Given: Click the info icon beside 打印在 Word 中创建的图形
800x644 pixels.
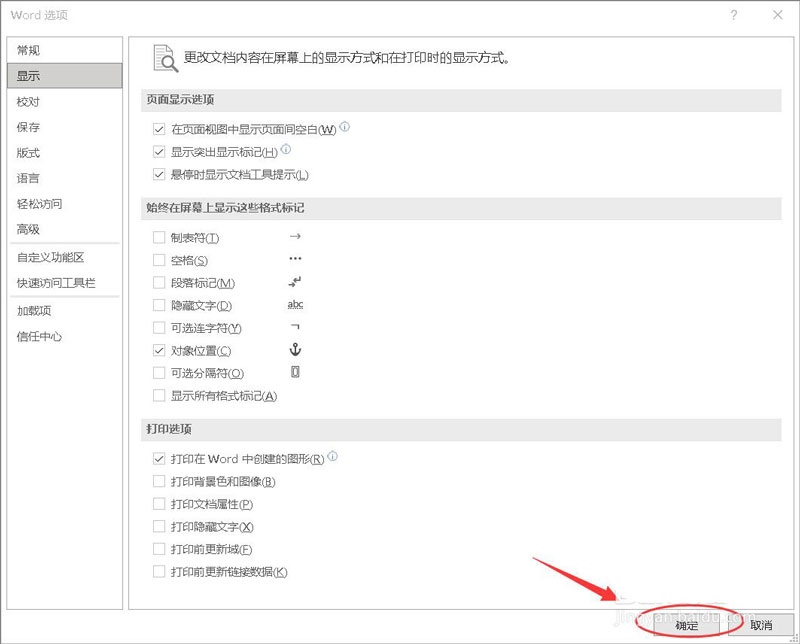Looking at the screenshot, I should (331, 458).
